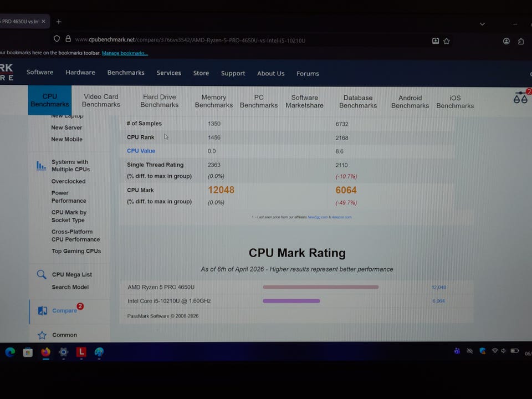Select the CPU Benchmarks tab
This screenshot has width=532, height=399.
coord(50,100)
